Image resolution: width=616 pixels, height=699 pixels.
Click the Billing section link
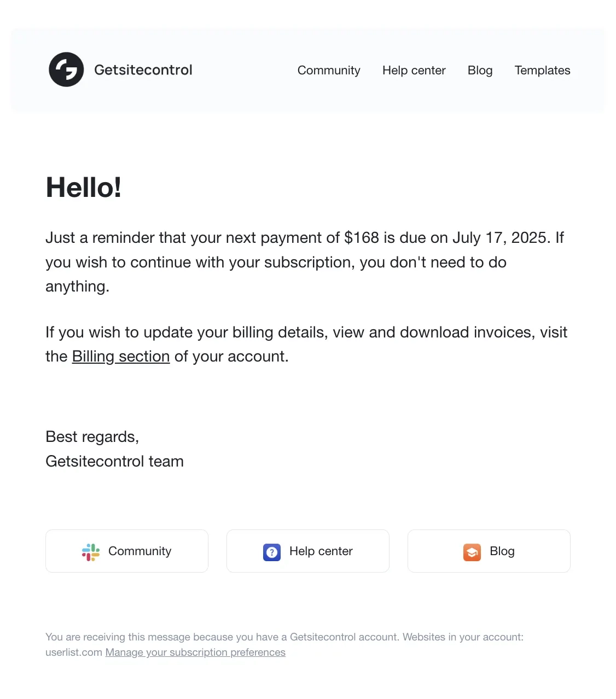pos(120,356)
